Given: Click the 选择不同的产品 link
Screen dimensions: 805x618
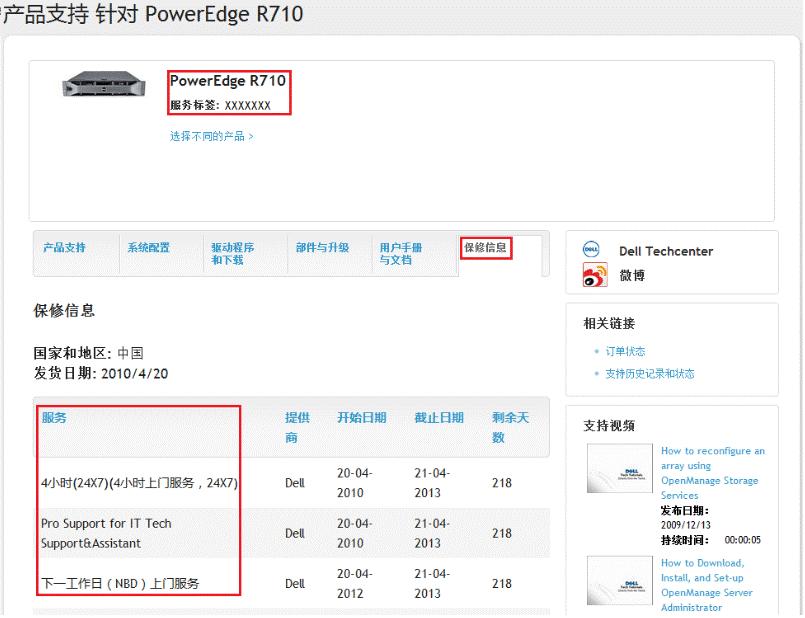Looking at the screenshot, I should click(x=212, y=137).
